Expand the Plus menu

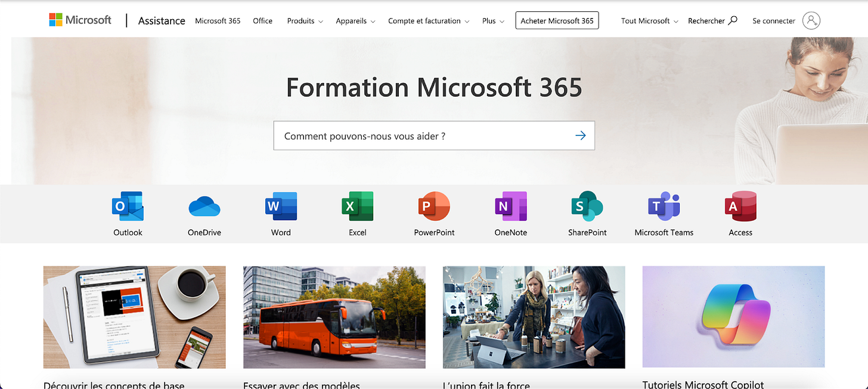tap(493, 21)
